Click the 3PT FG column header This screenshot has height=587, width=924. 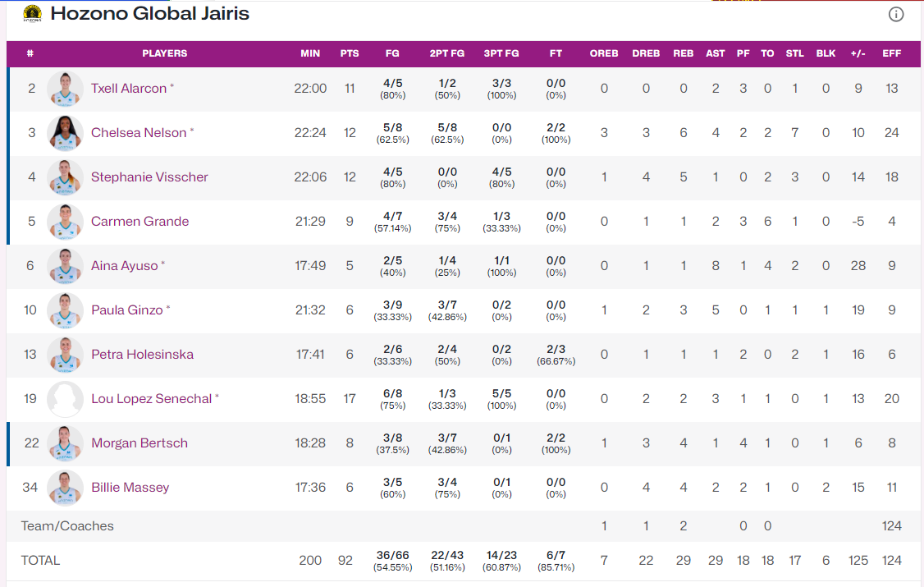coord(501,53)
